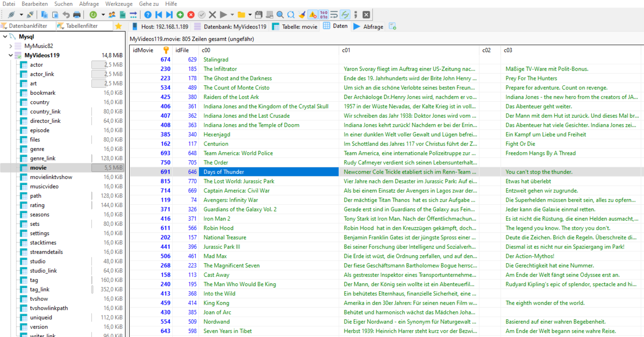Viewport: 644px width, 337px height.
Task: Open SQL file with yellow folder icon
Action: 242,15
